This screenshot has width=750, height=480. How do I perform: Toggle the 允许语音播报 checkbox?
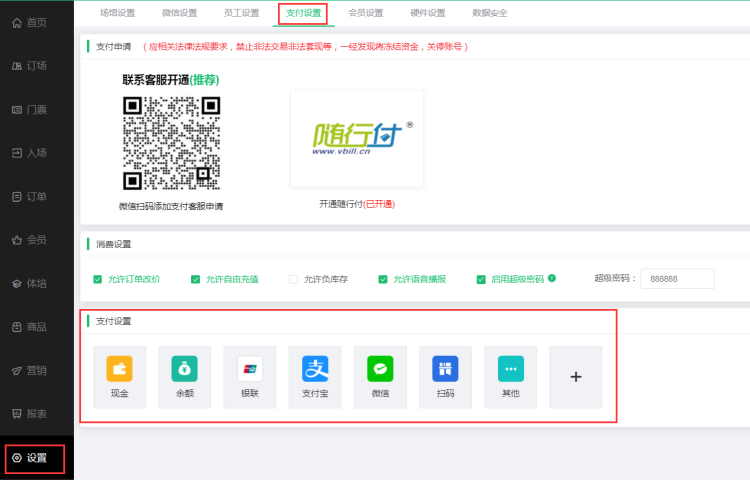[x=383, y=279]
